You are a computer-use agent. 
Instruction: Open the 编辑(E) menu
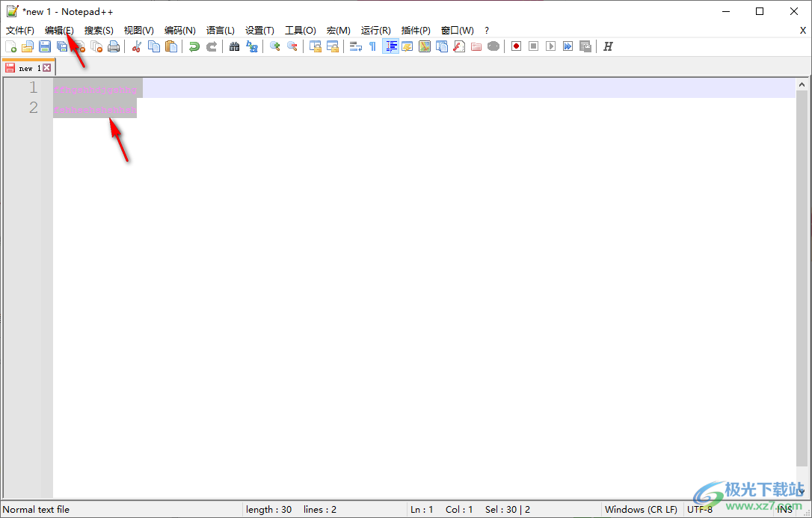coord(58,30)
